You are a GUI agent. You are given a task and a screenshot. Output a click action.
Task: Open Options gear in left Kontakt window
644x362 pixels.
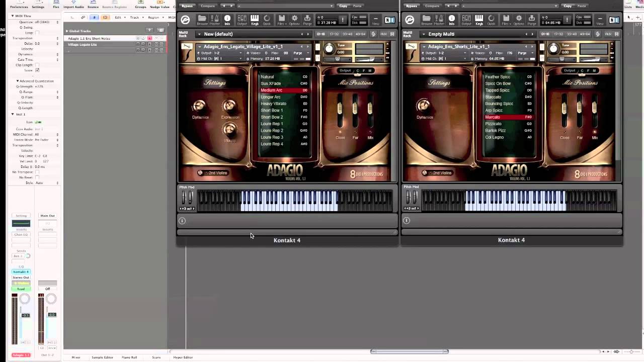click(294, 20)
